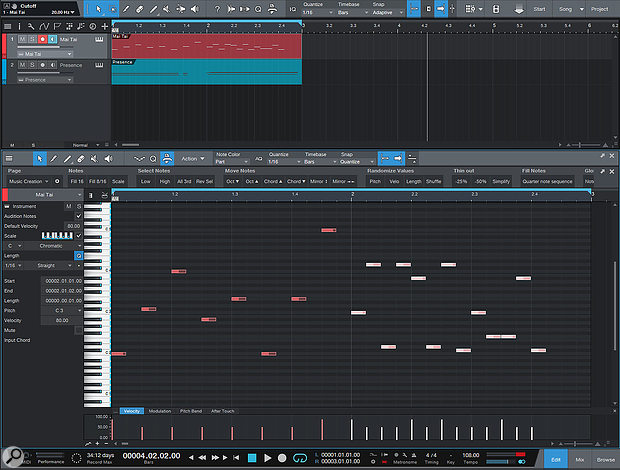Select the Paint tool in the editor toolbar
The height and width of the screenshot is (470, 620).
pyautogui.click(x=53, y=159)
